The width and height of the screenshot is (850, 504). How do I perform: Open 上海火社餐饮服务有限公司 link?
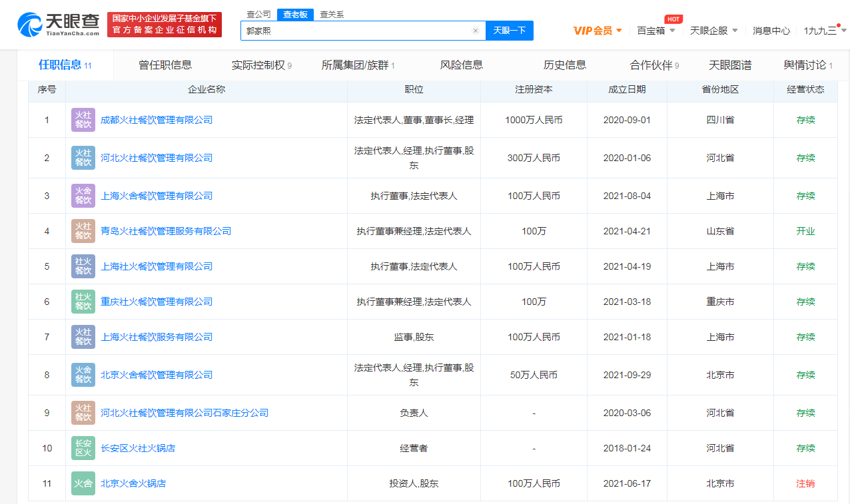point(157,337)
